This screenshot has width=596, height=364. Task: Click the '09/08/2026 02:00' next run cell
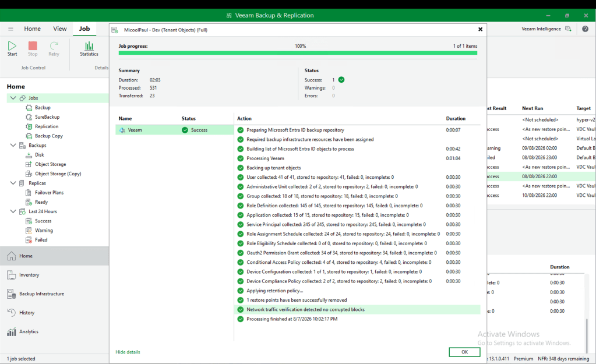coord(539,148)
